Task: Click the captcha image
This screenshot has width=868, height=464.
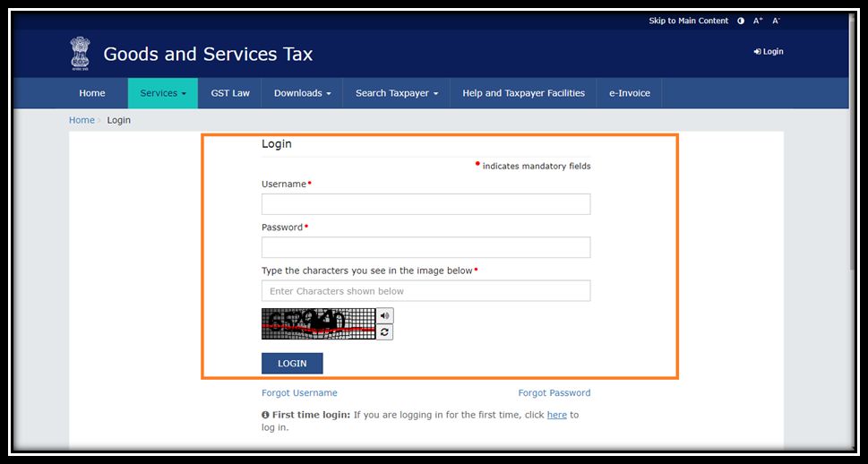Action: [x=318, y=324]
